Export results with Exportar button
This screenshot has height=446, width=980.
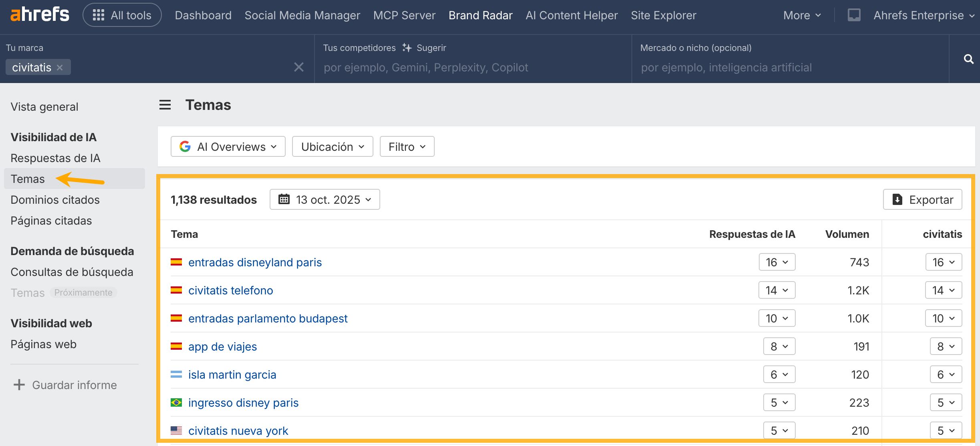click(x=922, y=199)
